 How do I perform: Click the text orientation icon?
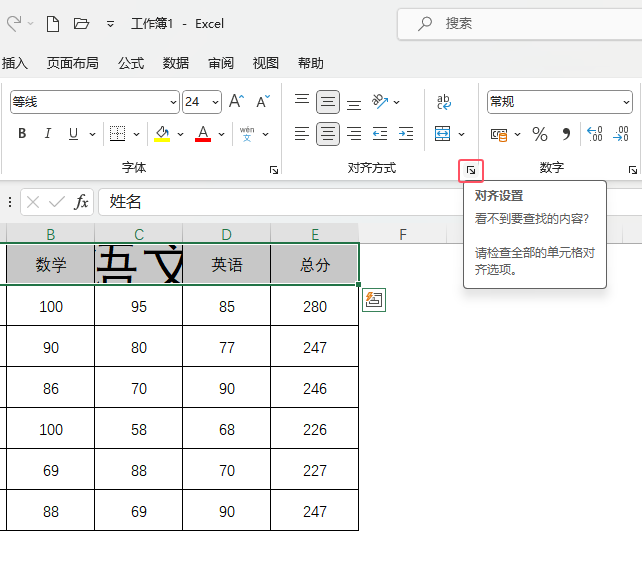(380, 102)
